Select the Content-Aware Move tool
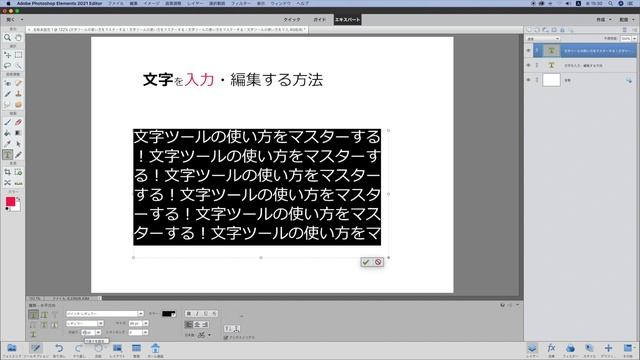640x360 pixels. tap(7, 183)
